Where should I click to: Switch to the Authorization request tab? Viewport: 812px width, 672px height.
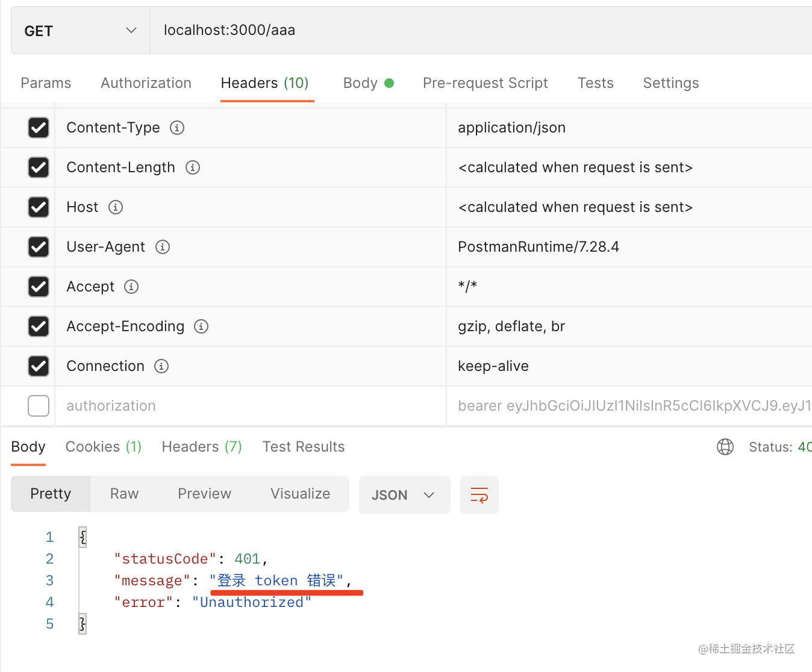pyautogui.click(x=146, y=83)
